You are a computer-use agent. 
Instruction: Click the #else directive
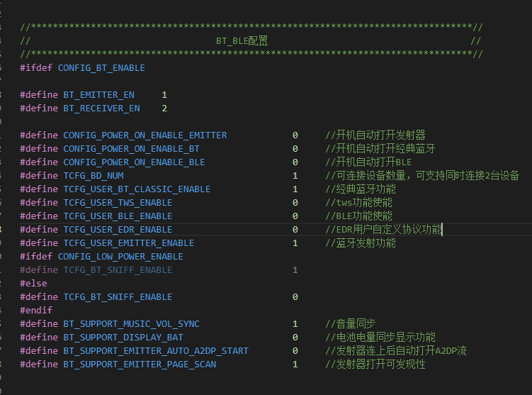33,283
